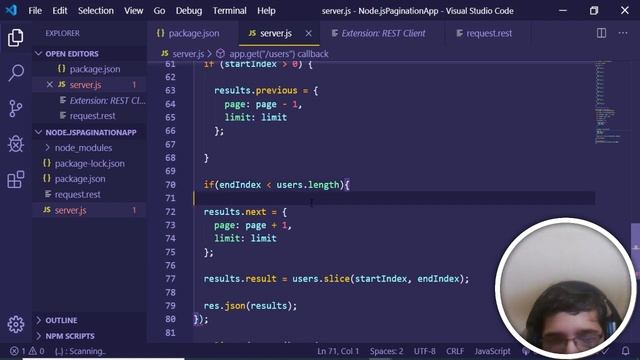
Task: Click 'results.next = {' code line
Action: point(245,212)
